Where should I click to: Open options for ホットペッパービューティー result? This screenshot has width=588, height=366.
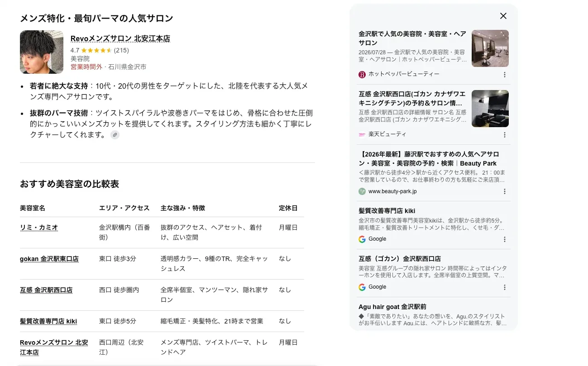point(505,75)
